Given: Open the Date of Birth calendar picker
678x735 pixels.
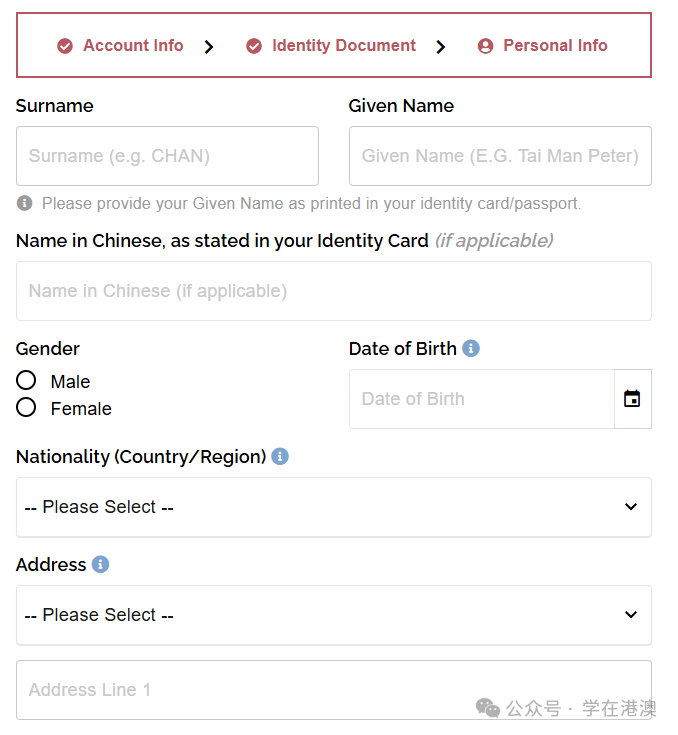Looking at the screenshot, I should 632,399.
